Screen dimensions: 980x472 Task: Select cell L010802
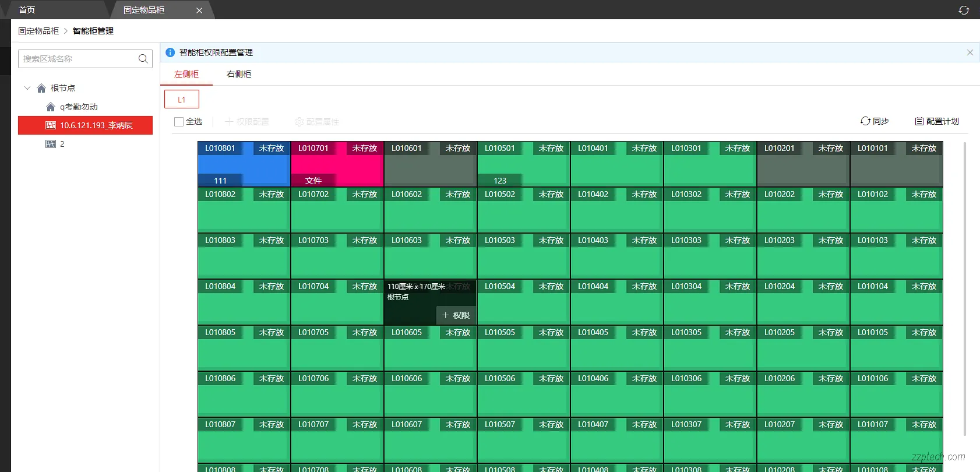[x=244, y=210]
